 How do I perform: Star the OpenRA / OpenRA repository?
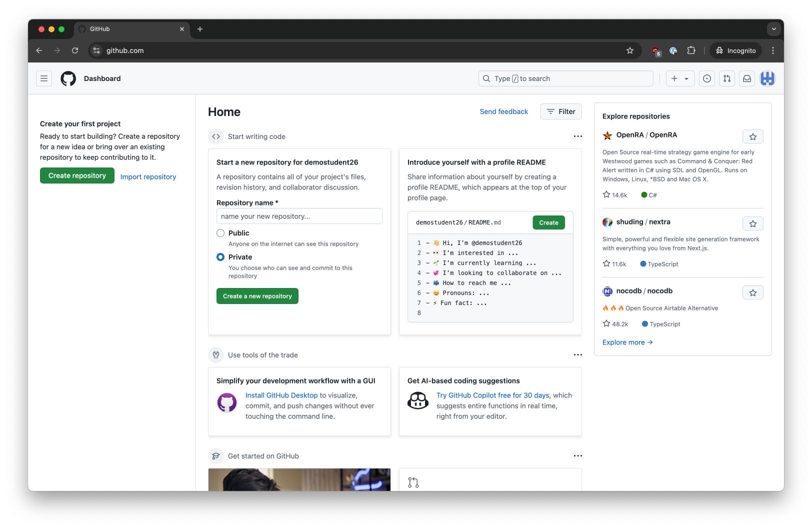click(x=753, y=136)
